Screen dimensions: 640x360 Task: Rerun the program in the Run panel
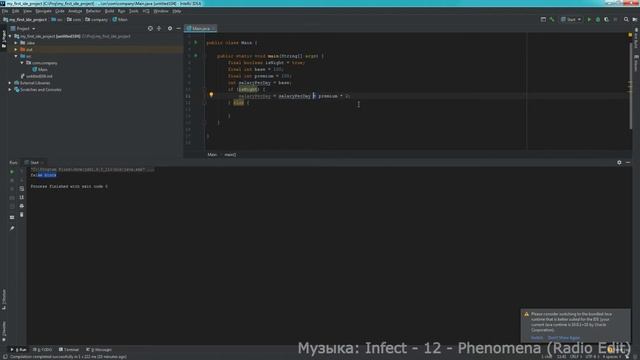click(x=12, y=172)
